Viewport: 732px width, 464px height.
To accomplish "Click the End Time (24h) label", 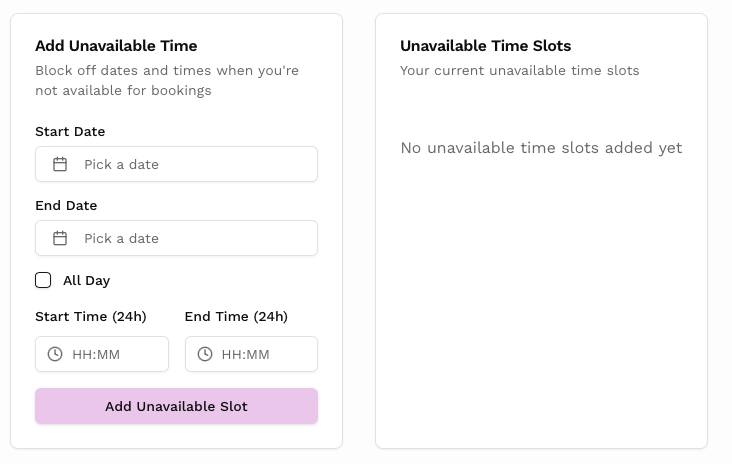I will [236, 316].
